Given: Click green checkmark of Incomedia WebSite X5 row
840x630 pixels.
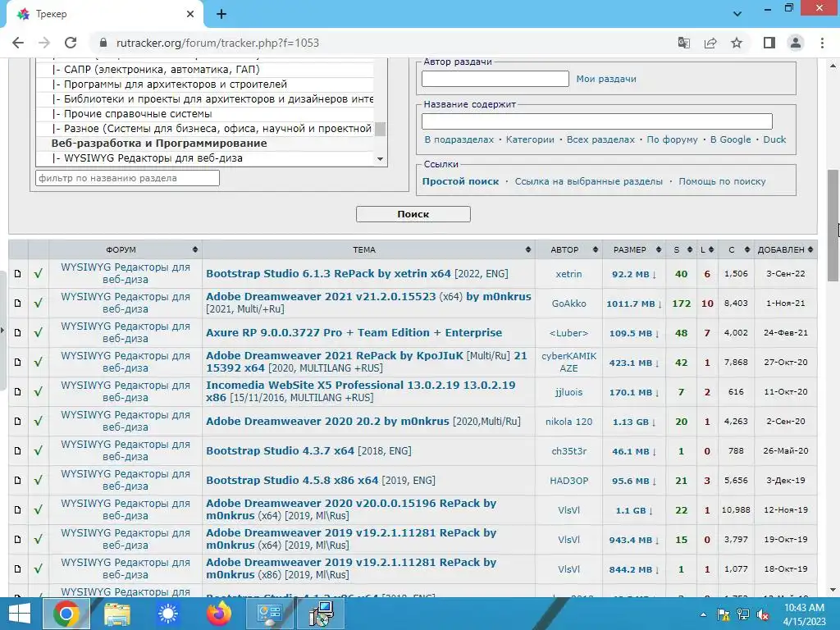Looking at the screenshot, I should coord(38,391).
